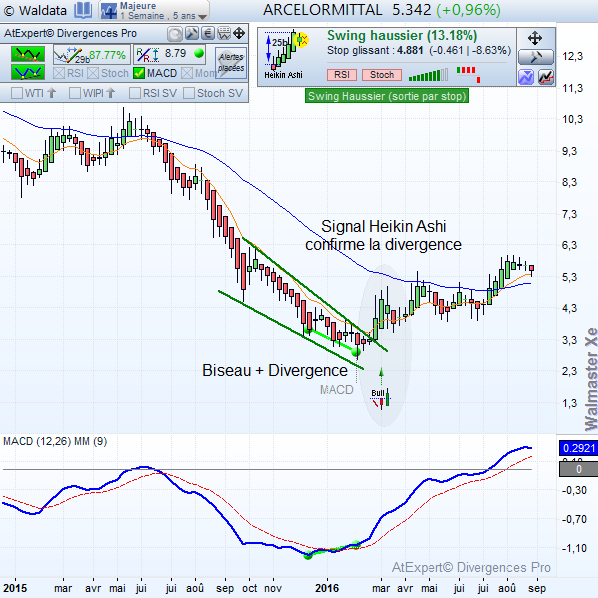Click the Heikin Ashi thumbnail icon

tap(285, 55)
